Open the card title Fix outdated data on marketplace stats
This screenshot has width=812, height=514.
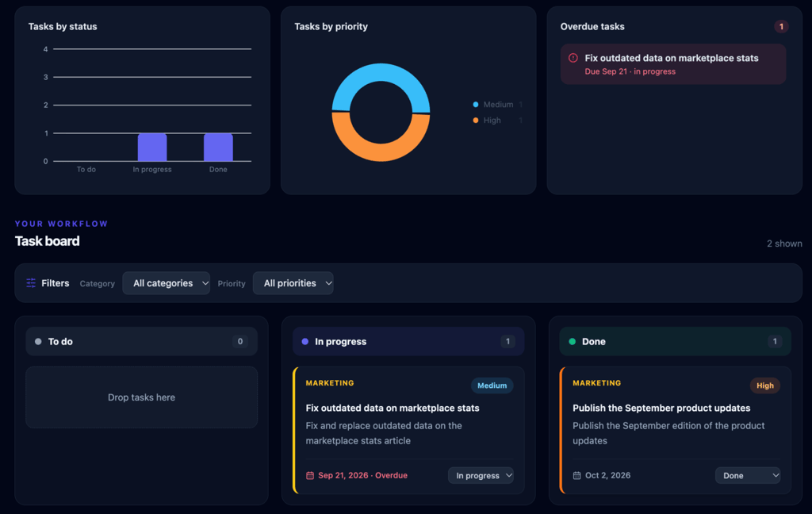392,408
